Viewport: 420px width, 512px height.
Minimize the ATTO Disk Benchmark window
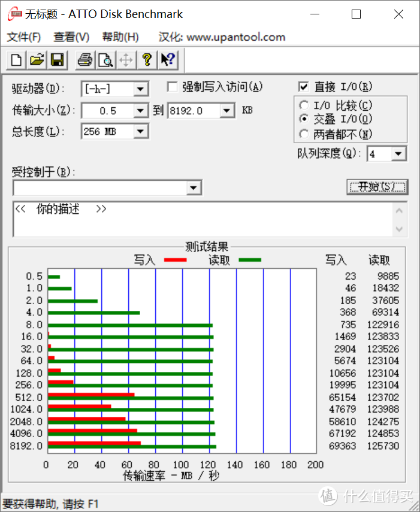(x=315, y=14)
